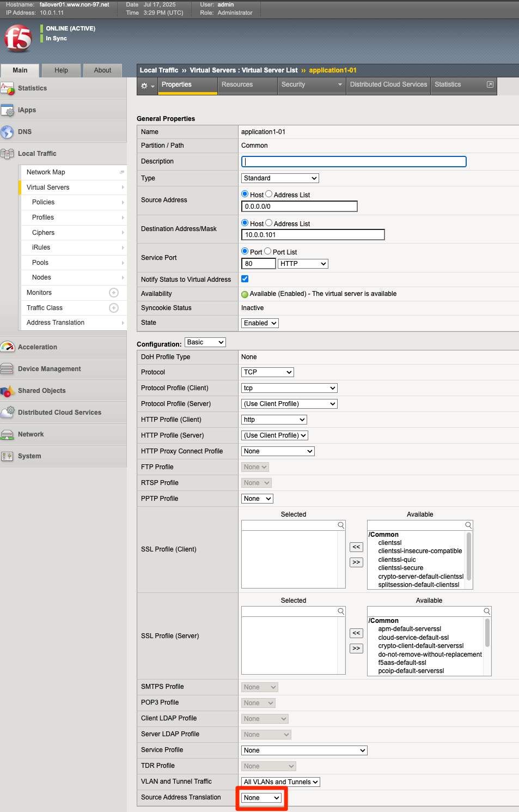
Task: Open the State dropdown showing Enabled
Action: [260, 323]
